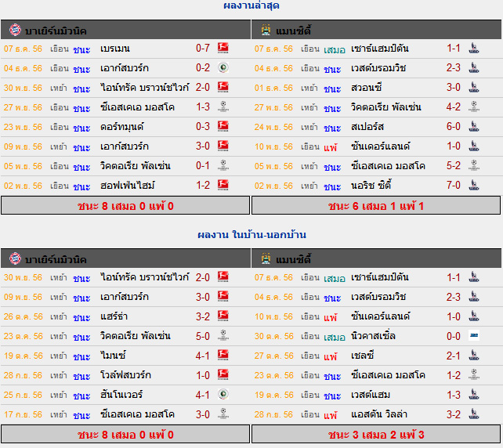The width and height of the screenshot is (503, 448).
Task: Click the Bundesliga icon in the เบรเมน 0-7 row
Action: [x=223, y=48]
